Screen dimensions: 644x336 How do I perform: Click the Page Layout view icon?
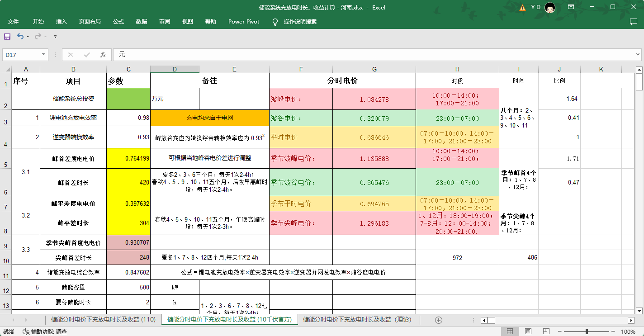[528, 331]
